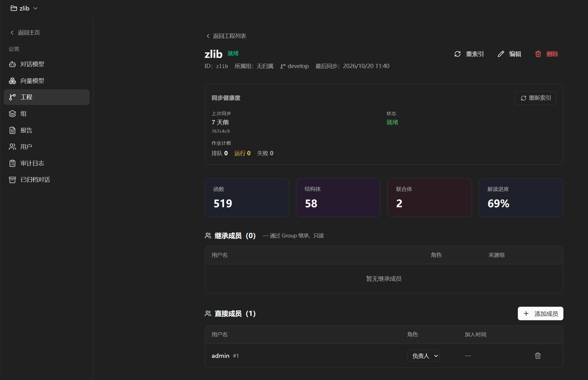Click the 排队 0 job count

click(220, 153)
